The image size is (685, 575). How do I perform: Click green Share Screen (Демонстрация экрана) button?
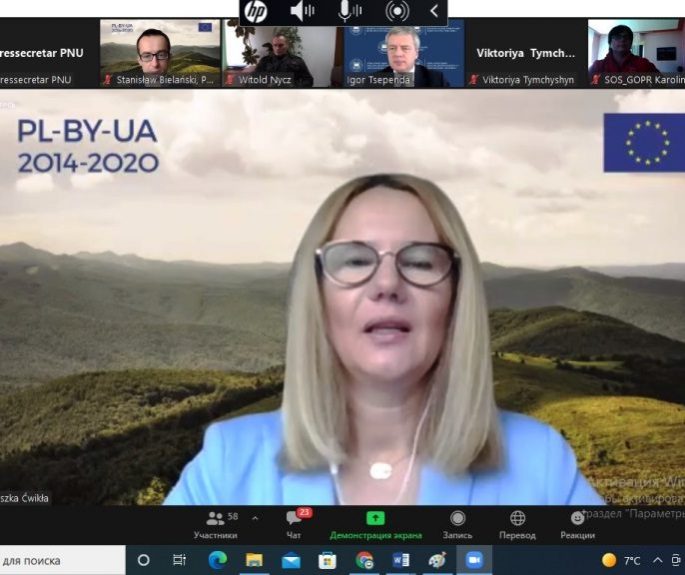[x=375, y=524]
